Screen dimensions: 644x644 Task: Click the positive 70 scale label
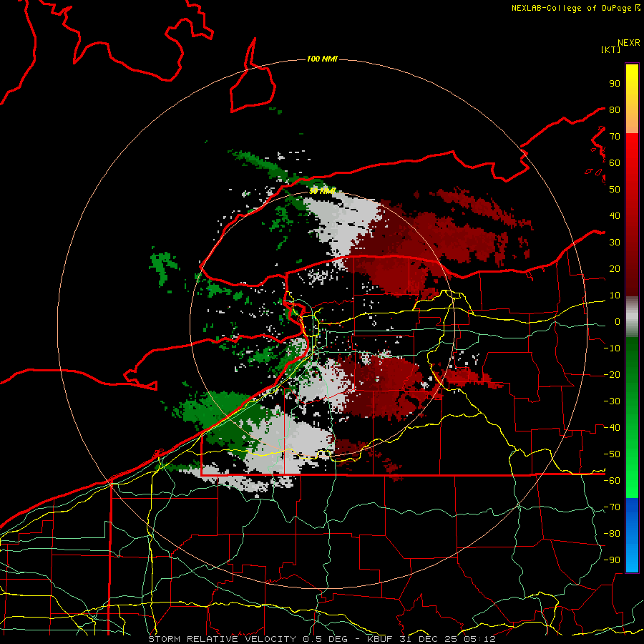click(615, 137)
